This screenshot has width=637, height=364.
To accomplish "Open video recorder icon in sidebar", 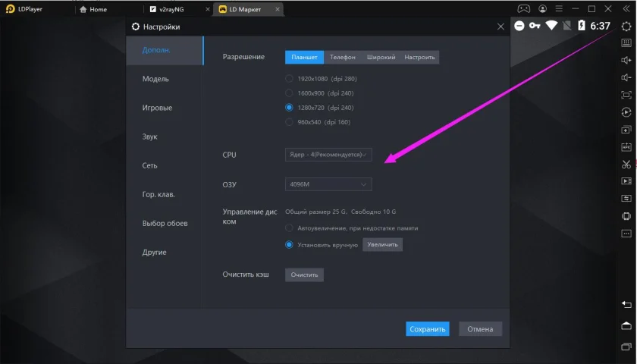I will point(626,180).
